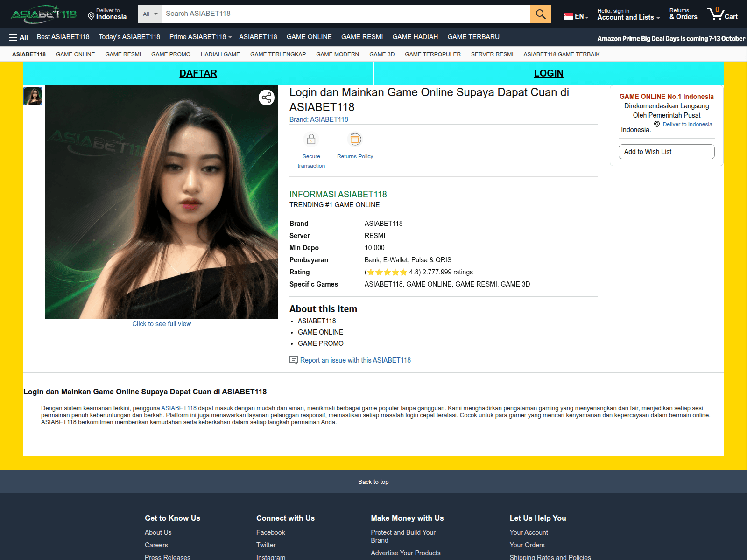Open the All search category dropdown
This screenshot has width=747, height=560.
pos(150,14)
